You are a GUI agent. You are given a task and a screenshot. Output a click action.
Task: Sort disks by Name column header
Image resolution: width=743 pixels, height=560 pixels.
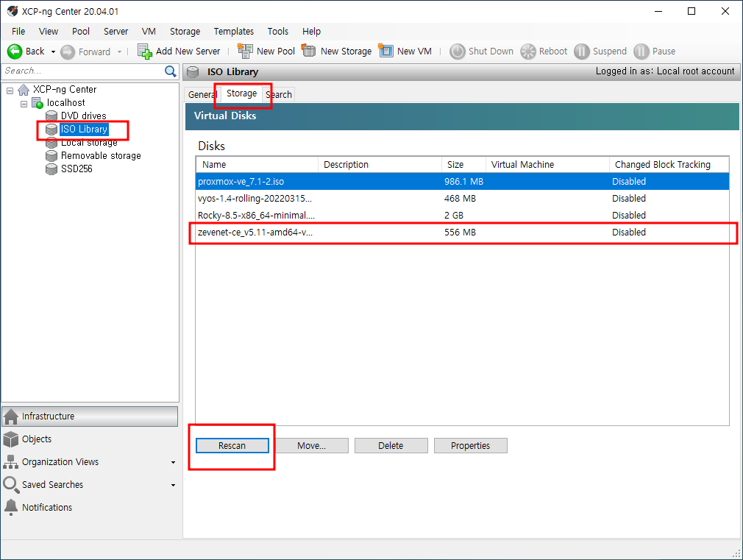click(257, 165)
